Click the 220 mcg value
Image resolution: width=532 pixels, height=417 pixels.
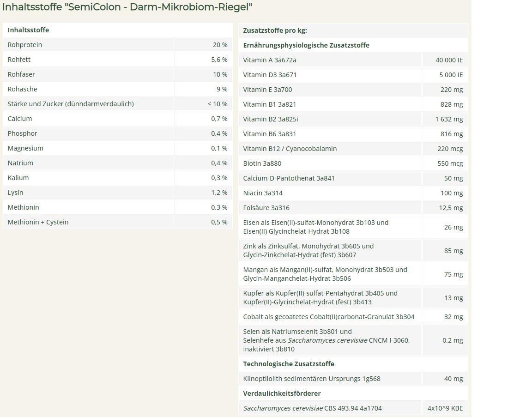click(x=450, y=148)
